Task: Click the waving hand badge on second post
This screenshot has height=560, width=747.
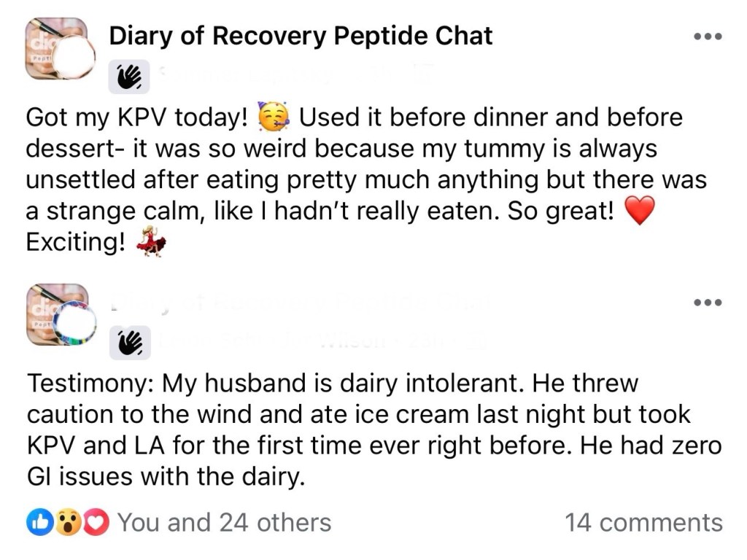Action: pos(130,342)
